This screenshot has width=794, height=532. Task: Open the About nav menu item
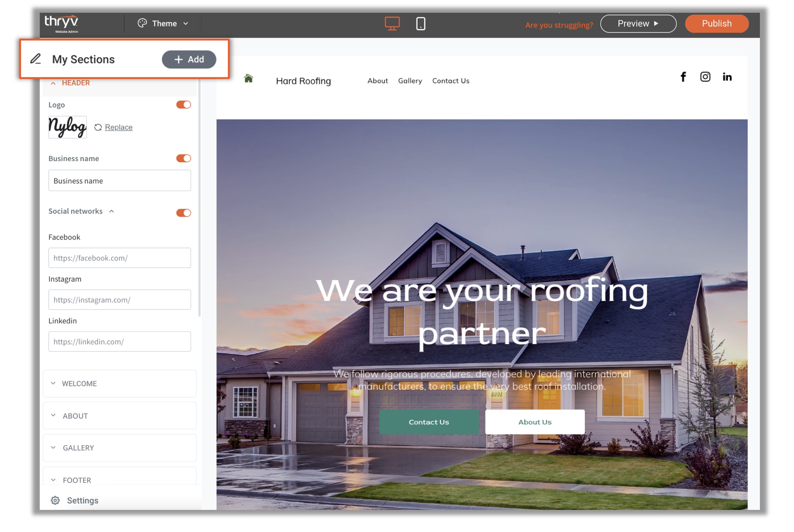click(x=377, y=81)
